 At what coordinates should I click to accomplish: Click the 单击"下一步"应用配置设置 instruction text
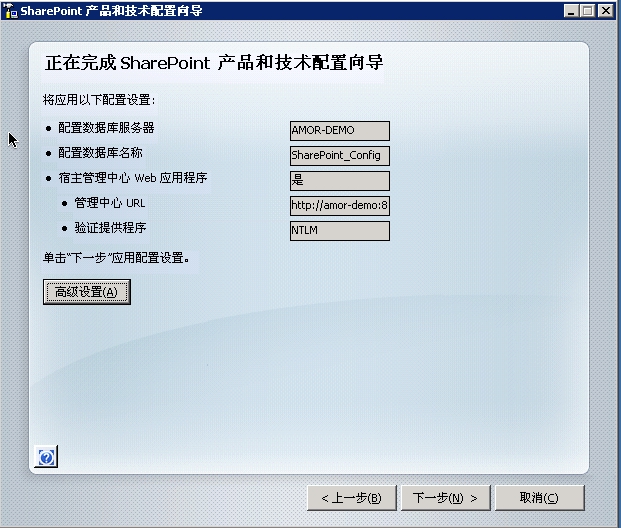[116, 258]
